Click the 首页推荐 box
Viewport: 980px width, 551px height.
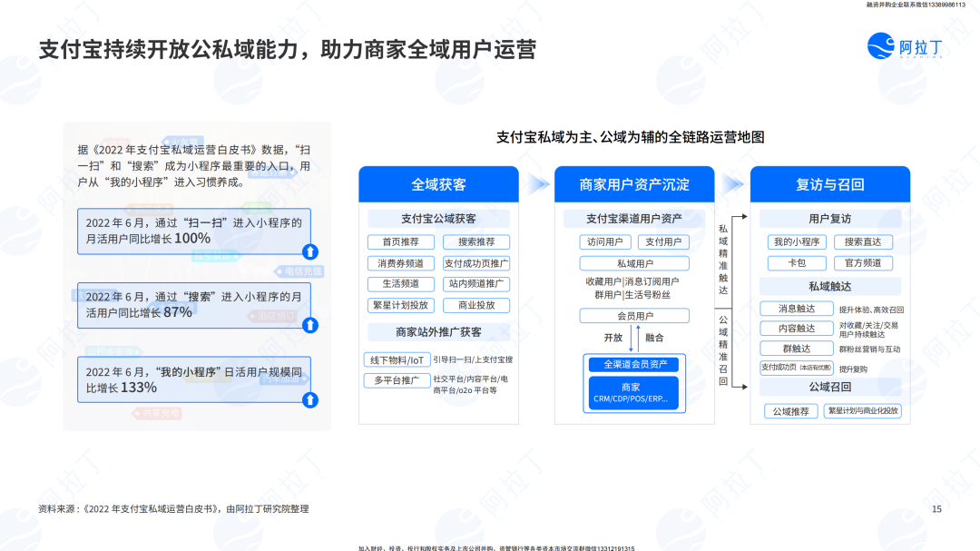(x=401, y=242)
